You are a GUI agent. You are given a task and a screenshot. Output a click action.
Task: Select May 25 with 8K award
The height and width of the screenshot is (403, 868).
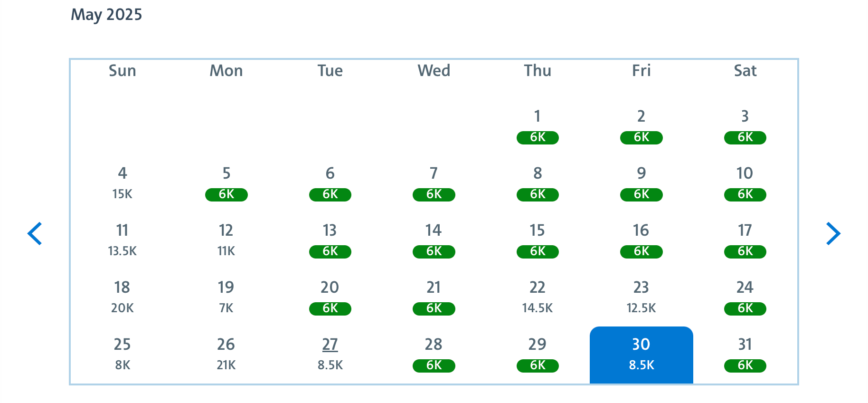click(122, 354)
